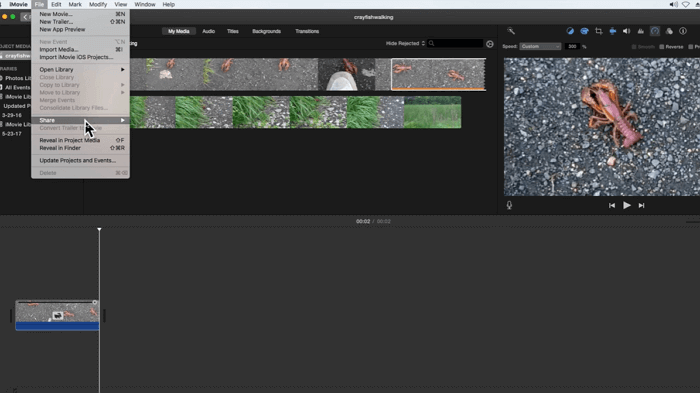Viewport: 700px width, 393px height.
Task: Open the clip filter and audio effects tool
Action: point(669,31)
